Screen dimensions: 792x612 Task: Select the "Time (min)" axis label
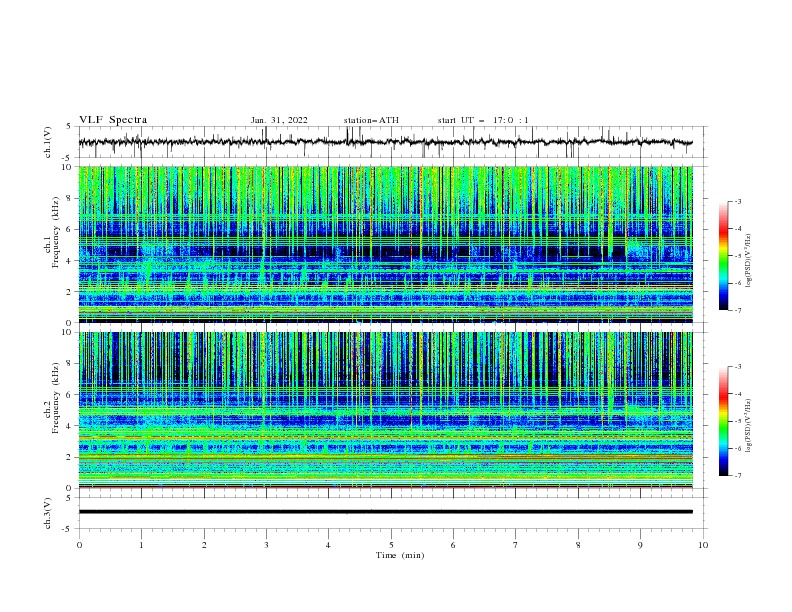tap(400, 555)
